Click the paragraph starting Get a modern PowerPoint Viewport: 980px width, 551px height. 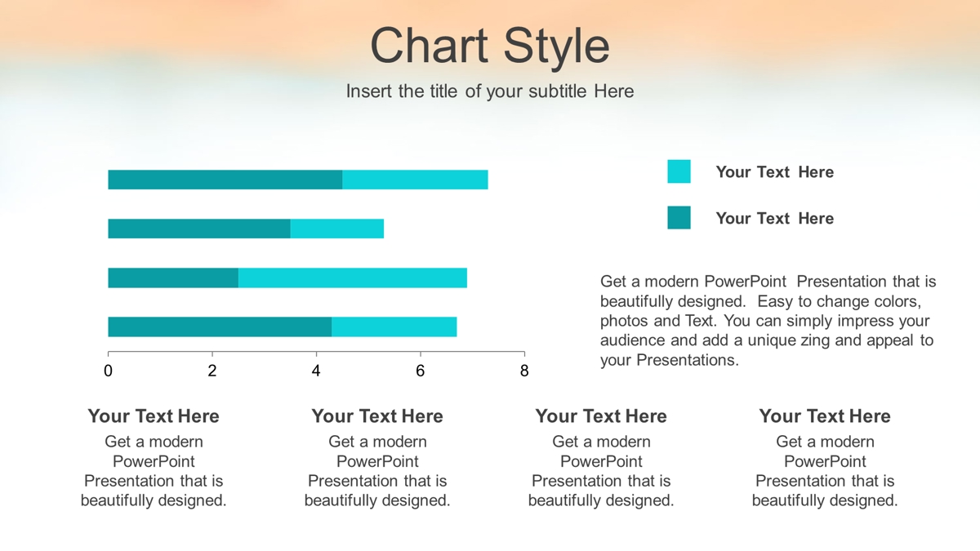point(768,321)
